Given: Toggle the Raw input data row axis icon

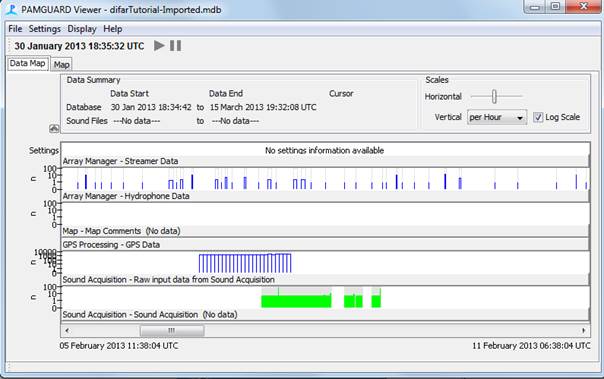Looking at the screenshot, I should [x=34, y=297].
